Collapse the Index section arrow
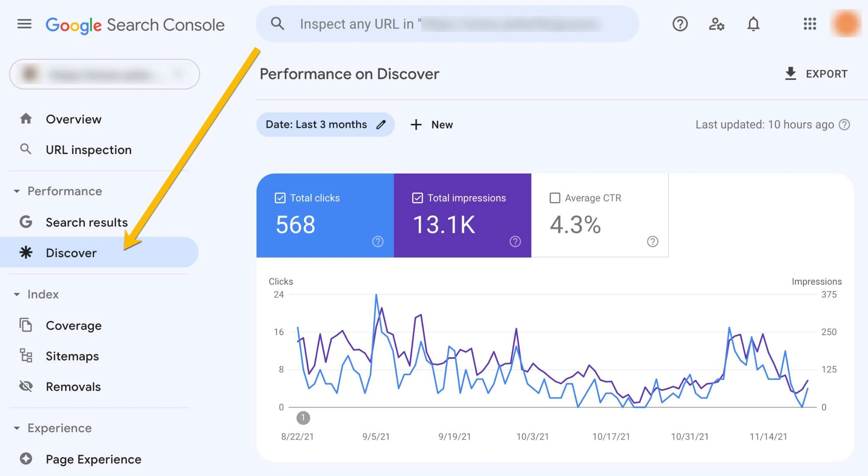This screenshot has width=868, height=476. [x=17, y=294]
